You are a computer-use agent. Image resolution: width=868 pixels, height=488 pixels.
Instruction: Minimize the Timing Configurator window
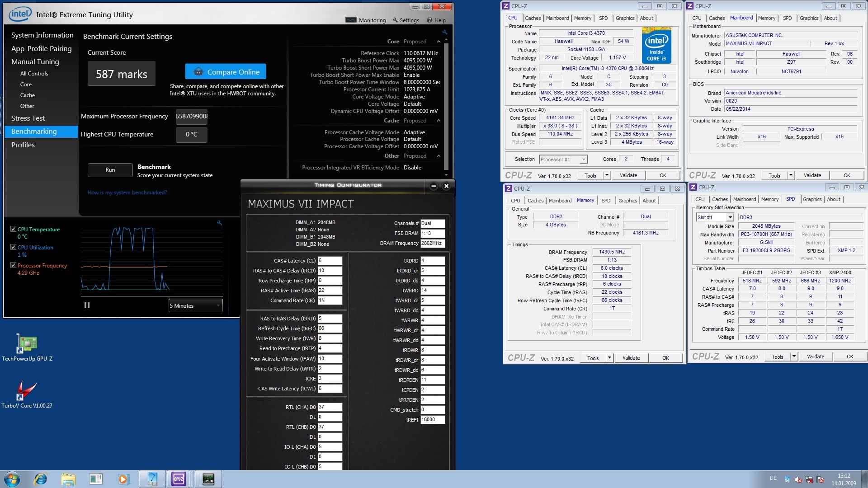coord(434,186)
